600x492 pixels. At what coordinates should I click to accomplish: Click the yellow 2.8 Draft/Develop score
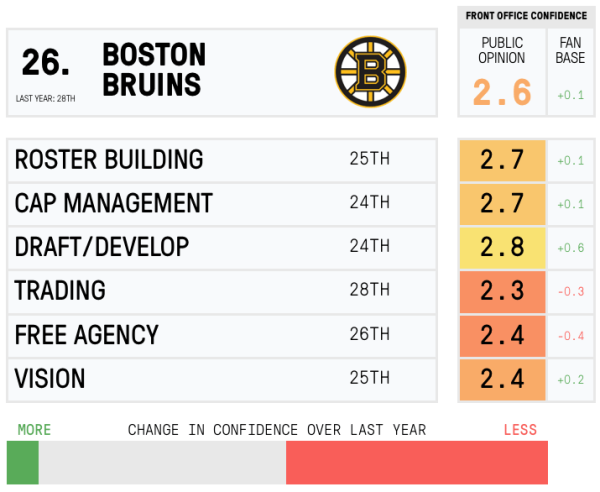pyautogui.click(x=502, y=247)
